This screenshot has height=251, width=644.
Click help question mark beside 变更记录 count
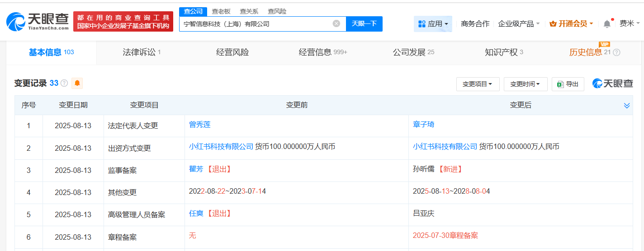[64, 83]
